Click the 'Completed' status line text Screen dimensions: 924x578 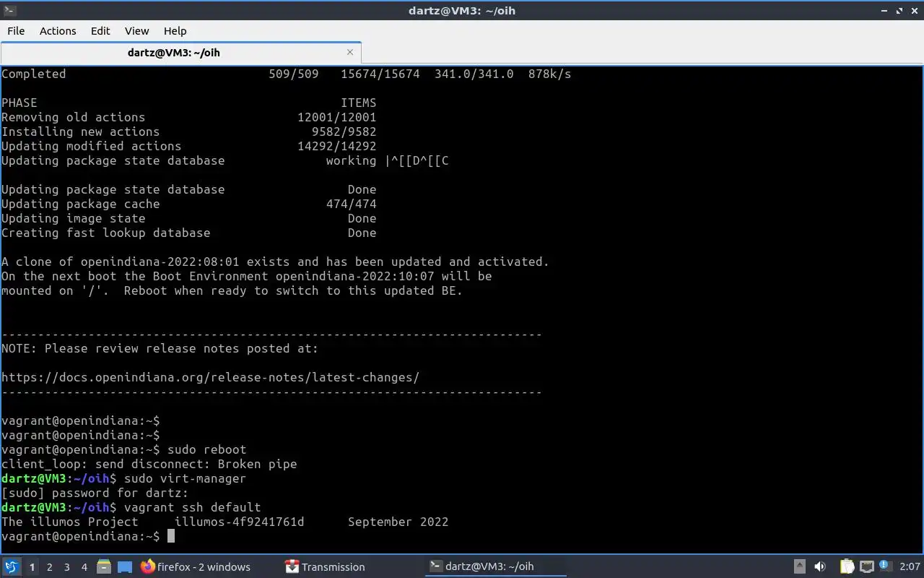(x=33, y=74)
